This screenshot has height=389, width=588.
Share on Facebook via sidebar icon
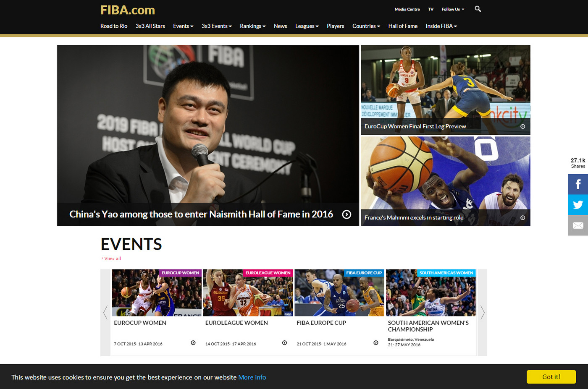coord(578,184)
